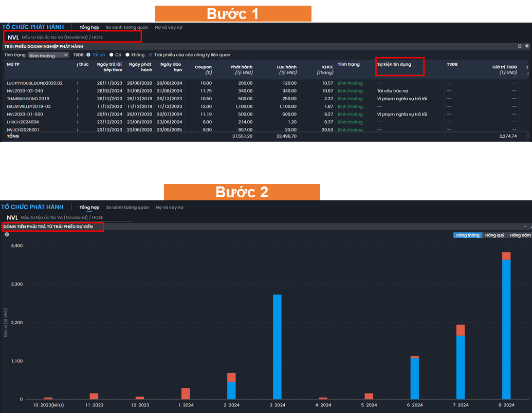This screenshot has height=413, width=532.
Task: Select the 'Hàng tháng' chart period
Action: pyautogui.click(x=467, y=235)
